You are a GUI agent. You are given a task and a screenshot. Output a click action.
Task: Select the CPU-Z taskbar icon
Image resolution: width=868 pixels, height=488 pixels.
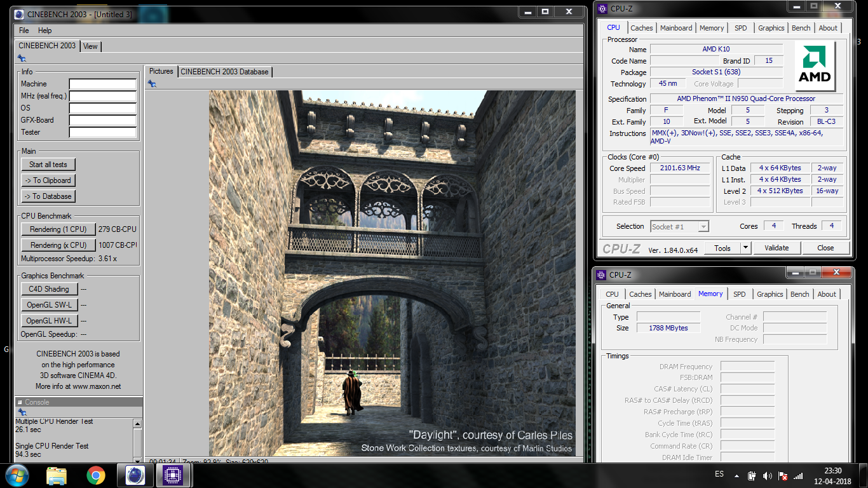point(173,475)
